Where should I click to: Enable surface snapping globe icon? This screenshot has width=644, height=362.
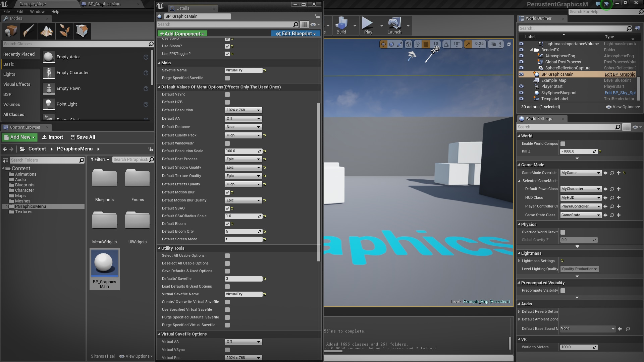[x=409, y=44]
